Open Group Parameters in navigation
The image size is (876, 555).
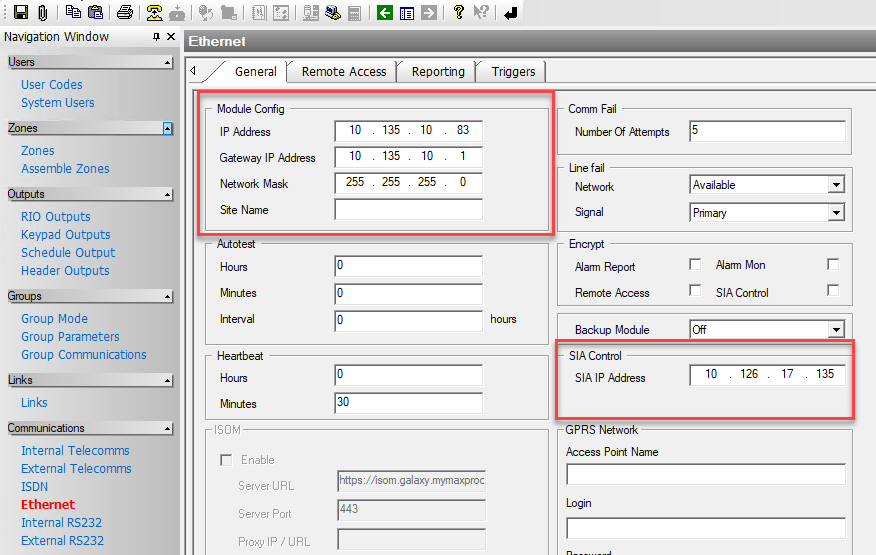point(70,337)
